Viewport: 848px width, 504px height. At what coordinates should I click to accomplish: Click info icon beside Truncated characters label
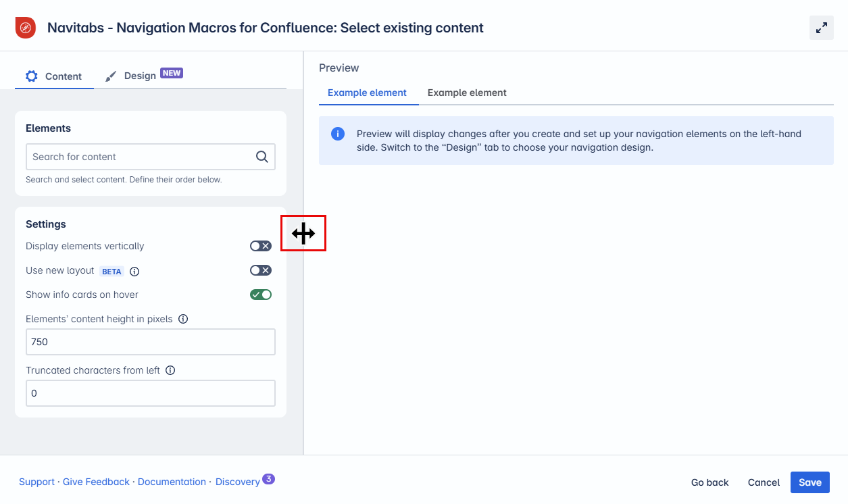(170, 370)
